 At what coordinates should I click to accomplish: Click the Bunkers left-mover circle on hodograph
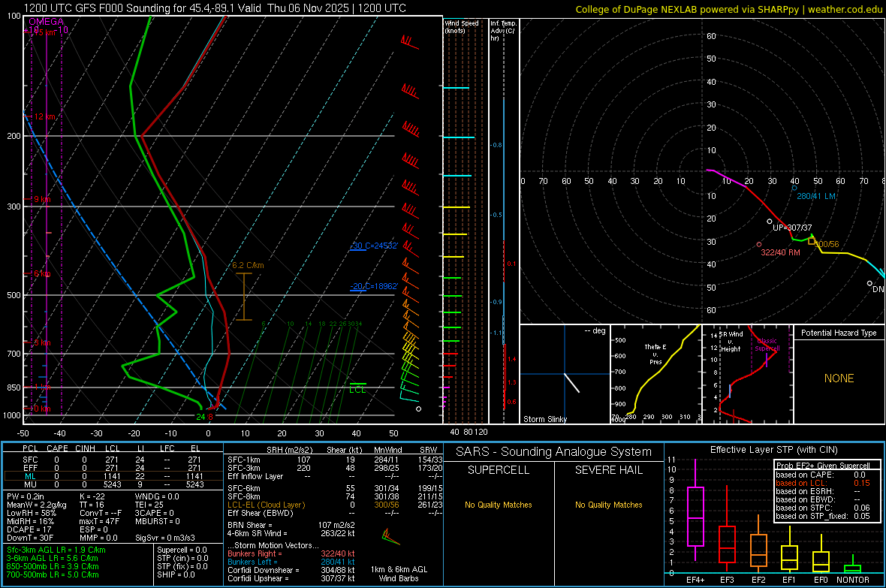pyautogui.click(x=794, y=188)
